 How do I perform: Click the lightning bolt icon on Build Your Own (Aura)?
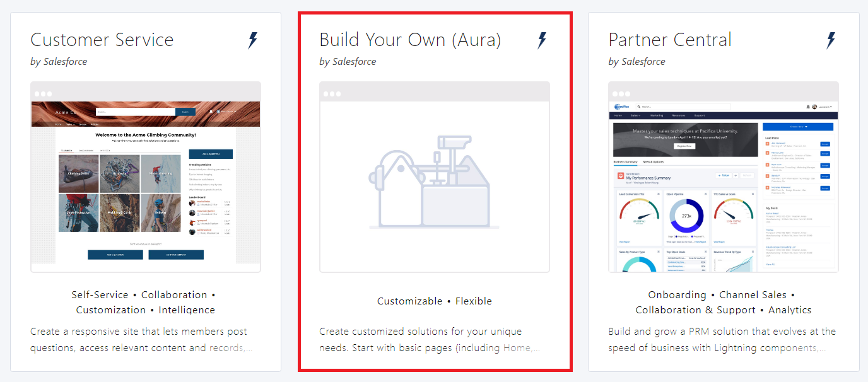541,41
